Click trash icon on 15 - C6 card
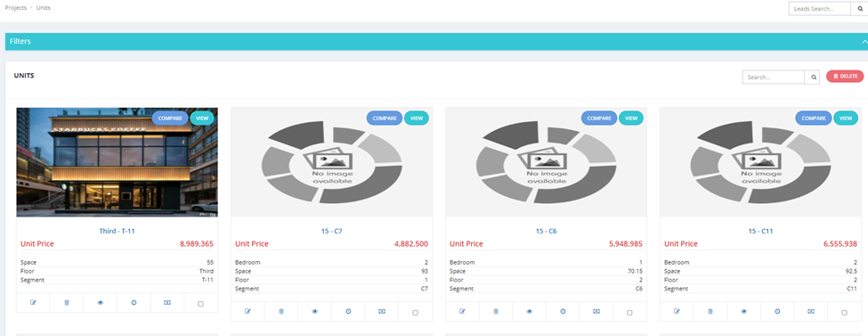Image resolution: width=868 pixels, height=336 pixels. 496,312
